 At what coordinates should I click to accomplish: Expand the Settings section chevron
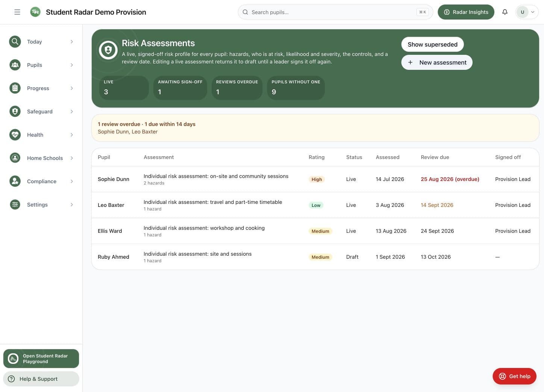click(71, 205)
